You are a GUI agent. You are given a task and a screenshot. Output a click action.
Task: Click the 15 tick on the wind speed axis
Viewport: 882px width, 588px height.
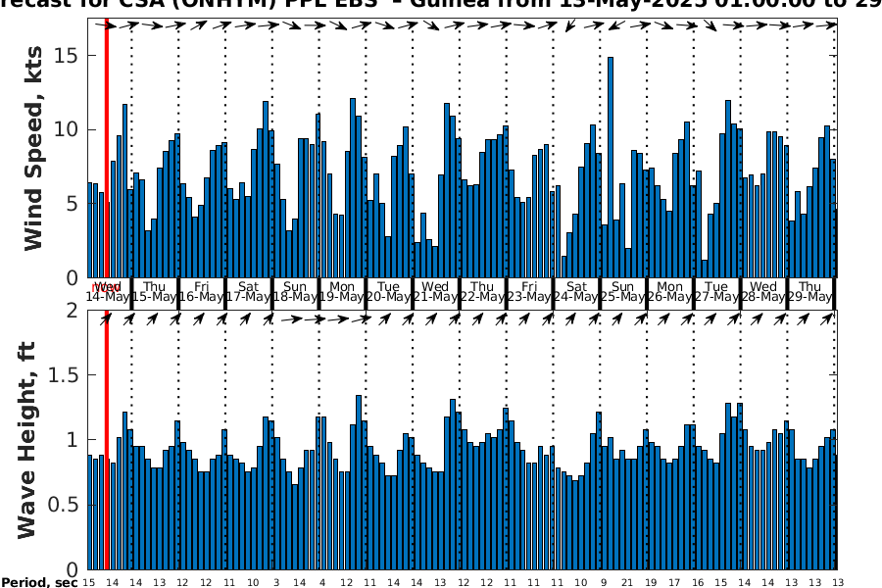[x=66, y=56]
